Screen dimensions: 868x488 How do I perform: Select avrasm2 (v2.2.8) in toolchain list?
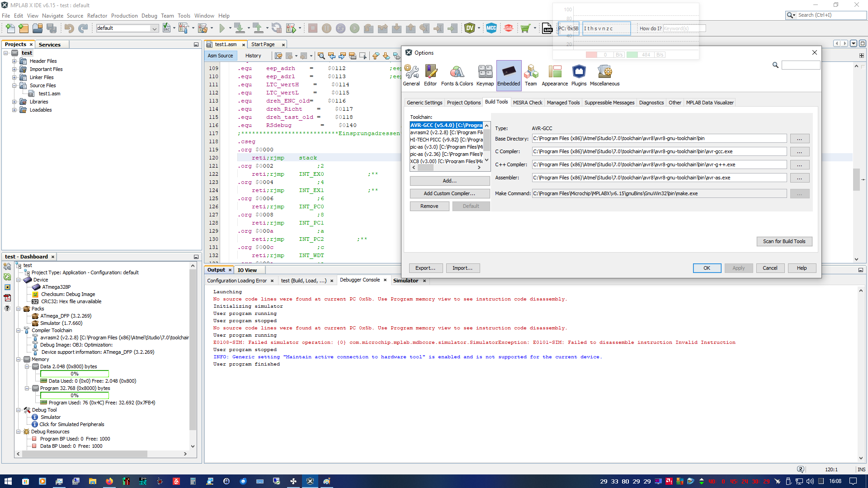(446, 132)
